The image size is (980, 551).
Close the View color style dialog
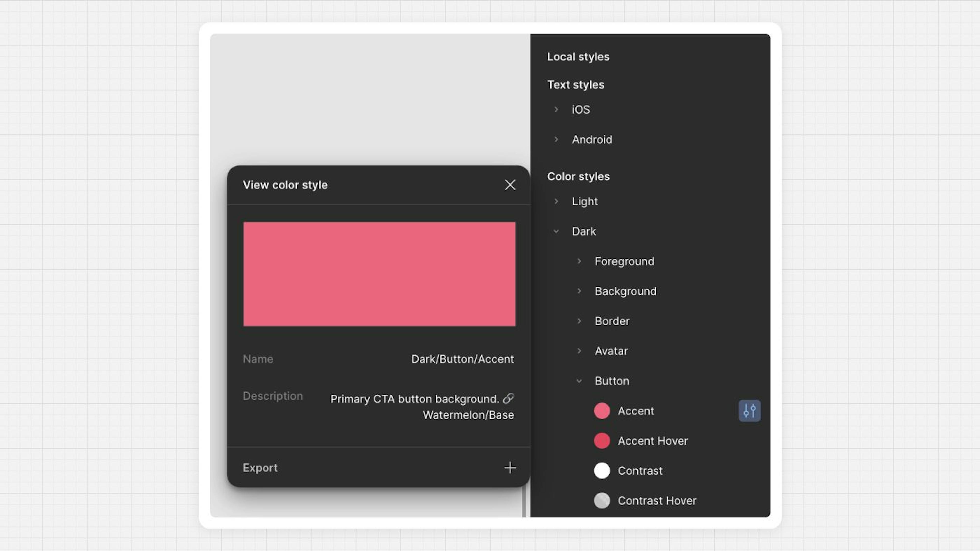[x=510, y=185]
